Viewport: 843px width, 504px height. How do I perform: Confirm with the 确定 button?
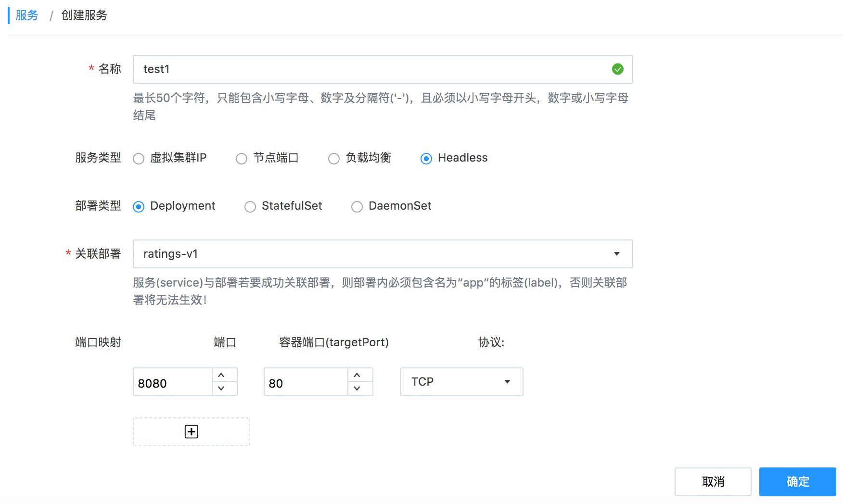click(x=797, y=482)
